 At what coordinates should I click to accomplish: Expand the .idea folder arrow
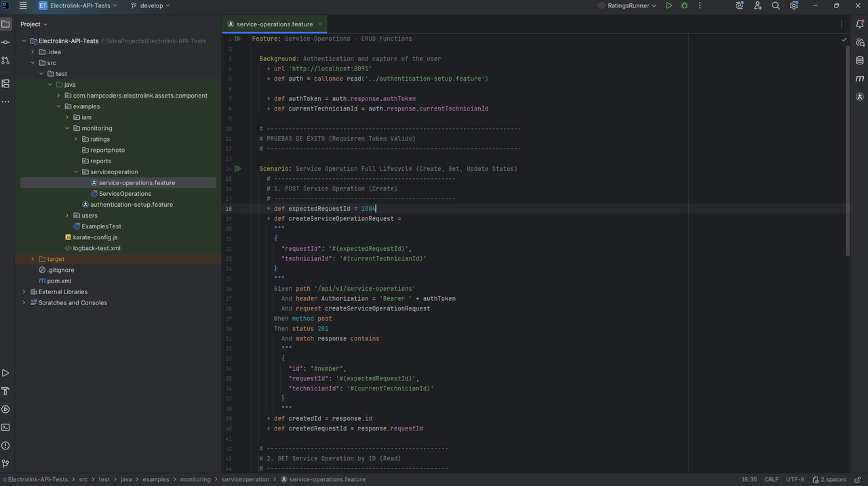click(x=33, y=52)
